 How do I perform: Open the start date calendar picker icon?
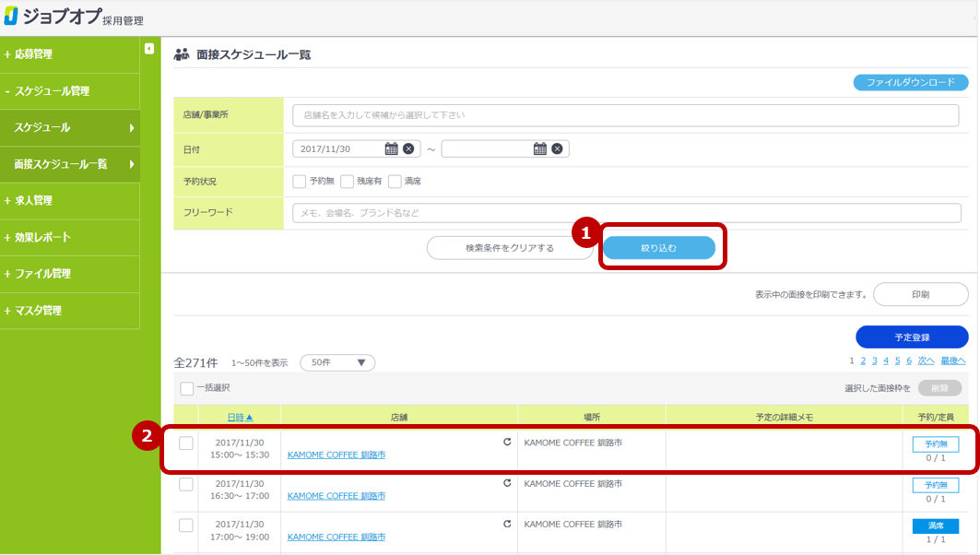(x=391, y=148)
